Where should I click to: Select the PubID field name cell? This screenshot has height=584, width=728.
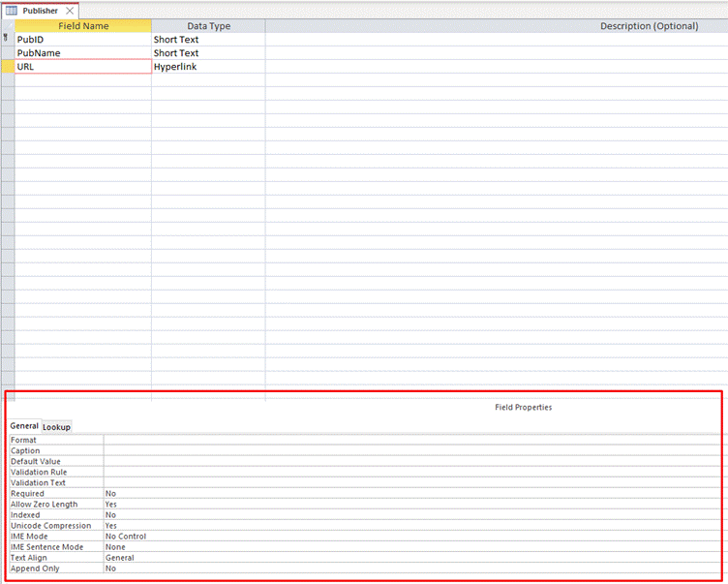coord(83,40)
